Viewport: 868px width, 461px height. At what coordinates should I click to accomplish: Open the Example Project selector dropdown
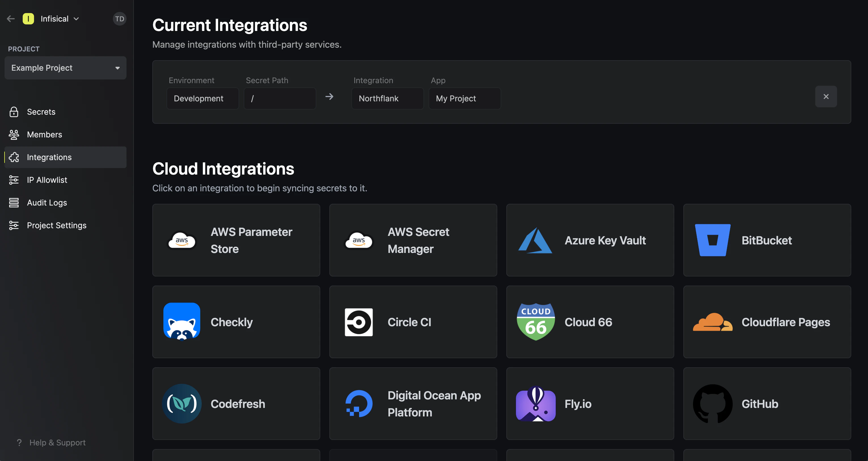65,68
